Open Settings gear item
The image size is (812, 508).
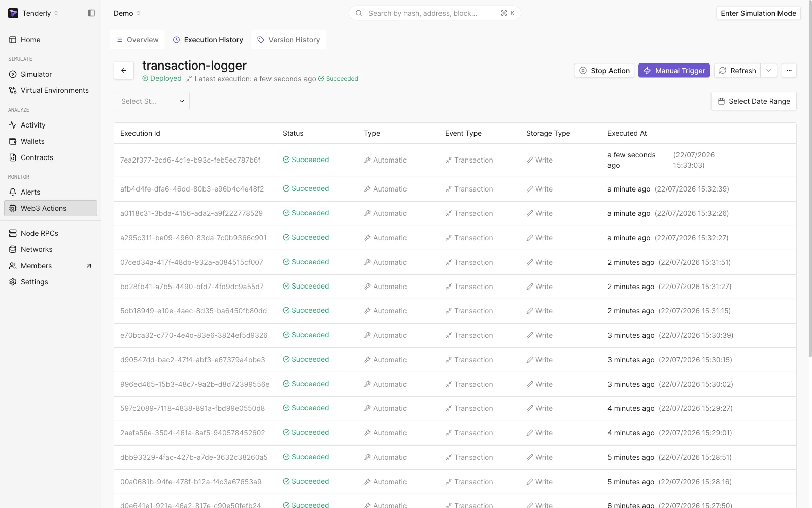51,282
